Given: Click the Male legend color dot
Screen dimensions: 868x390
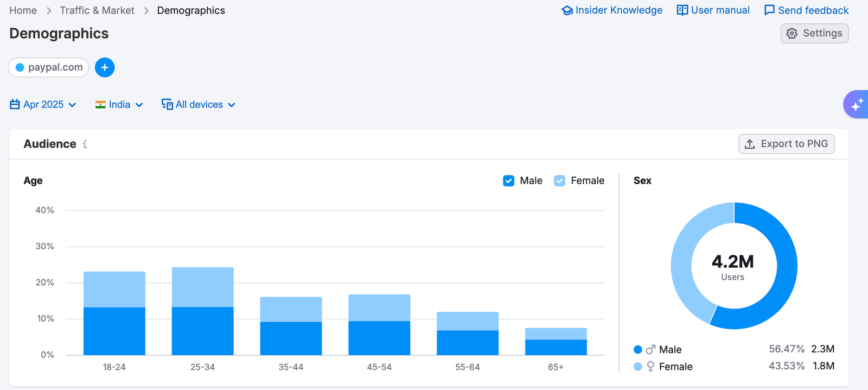Looking at the screenshot, I should pos(638,349).
